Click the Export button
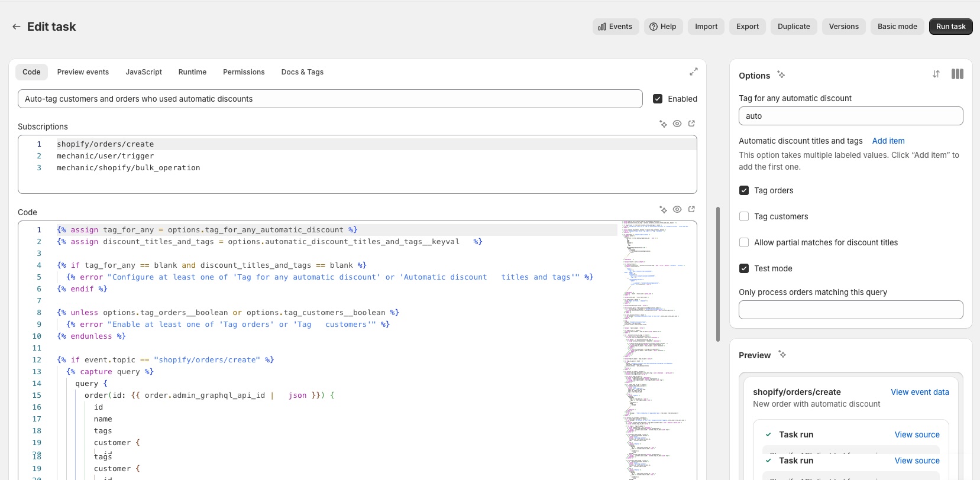 tap(748, 27)
